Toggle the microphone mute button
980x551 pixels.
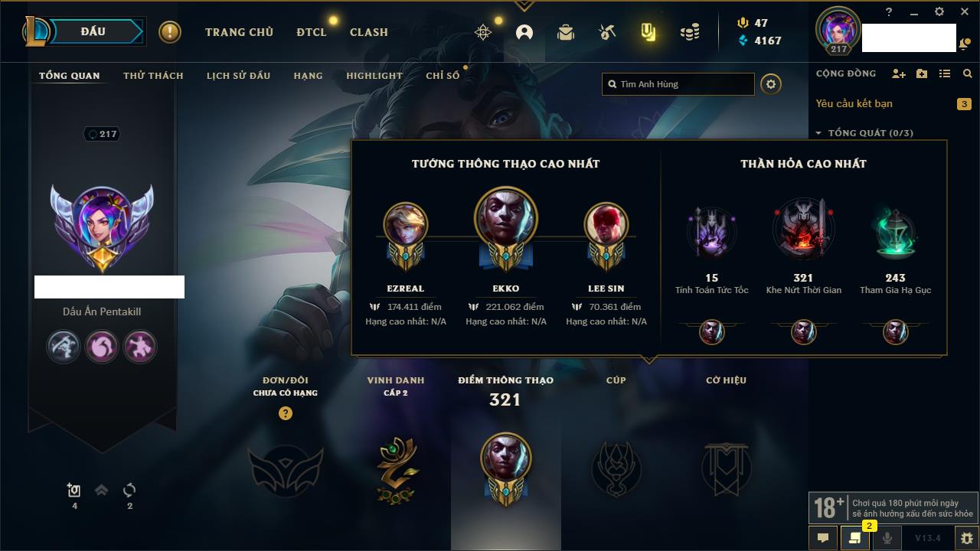point(887,538)
